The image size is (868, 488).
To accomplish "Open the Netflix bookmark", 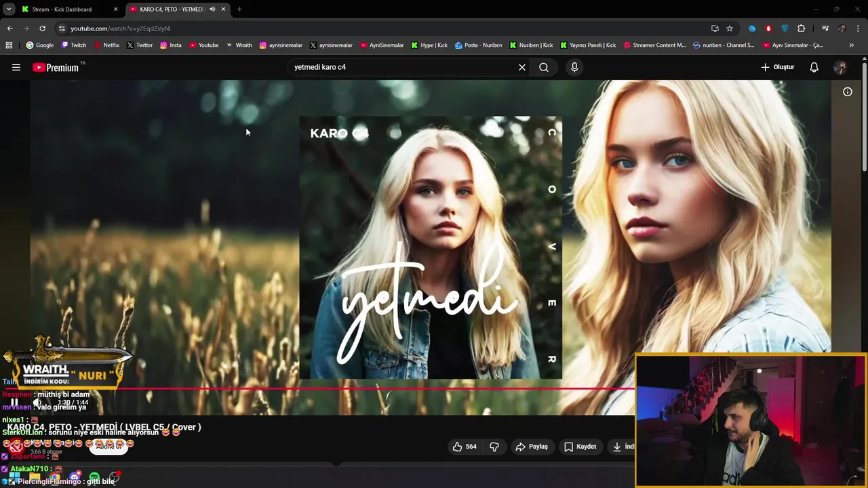I will coord(106,45).
